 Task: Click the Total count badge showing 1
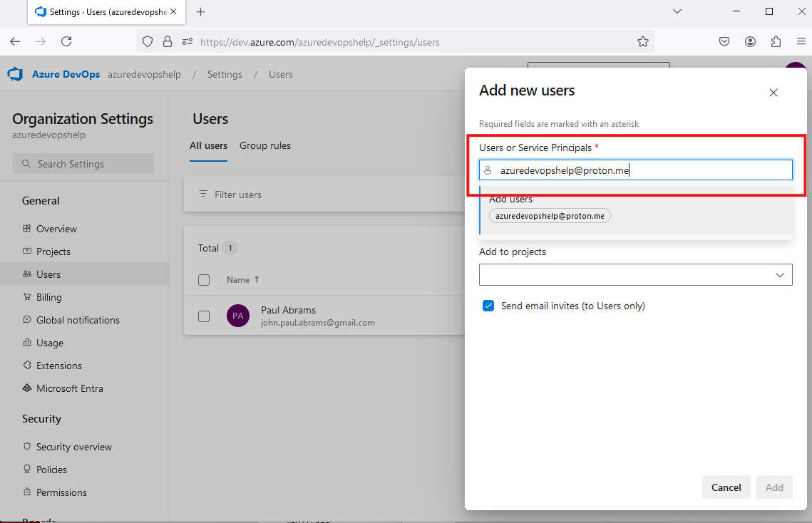click(230, 248)
